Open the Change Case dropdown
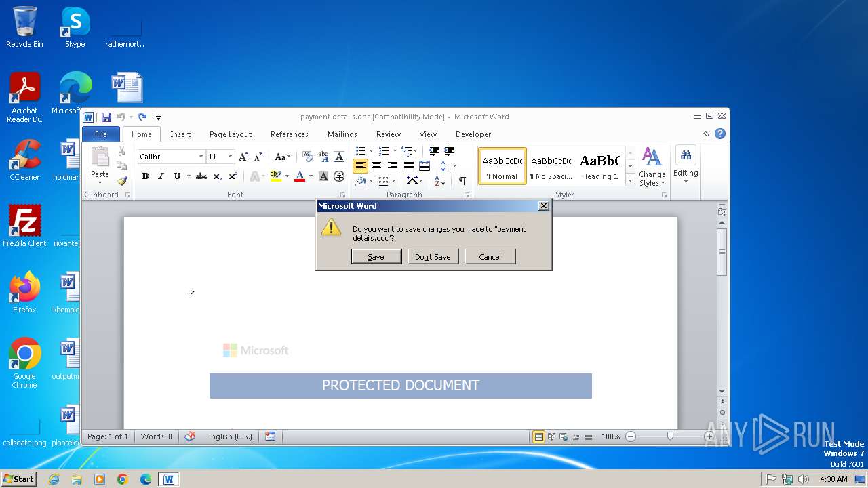 282,157
